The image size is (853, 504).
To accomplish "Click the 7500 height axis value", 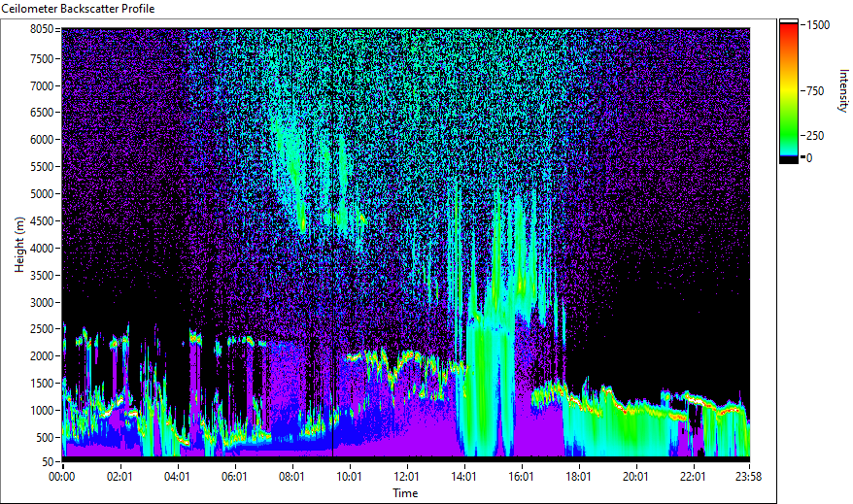I will tap(42, 58).
